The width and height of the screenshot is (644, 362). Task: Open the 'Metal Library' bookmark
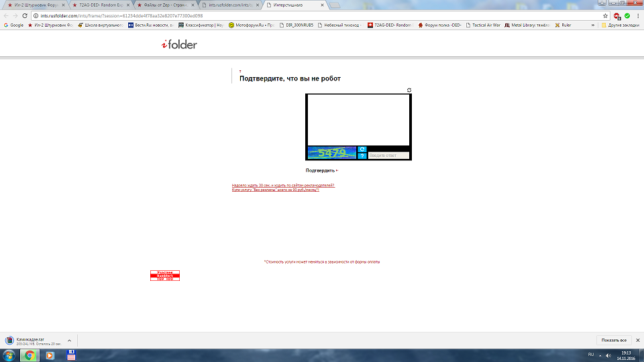[x=527, y=25]
